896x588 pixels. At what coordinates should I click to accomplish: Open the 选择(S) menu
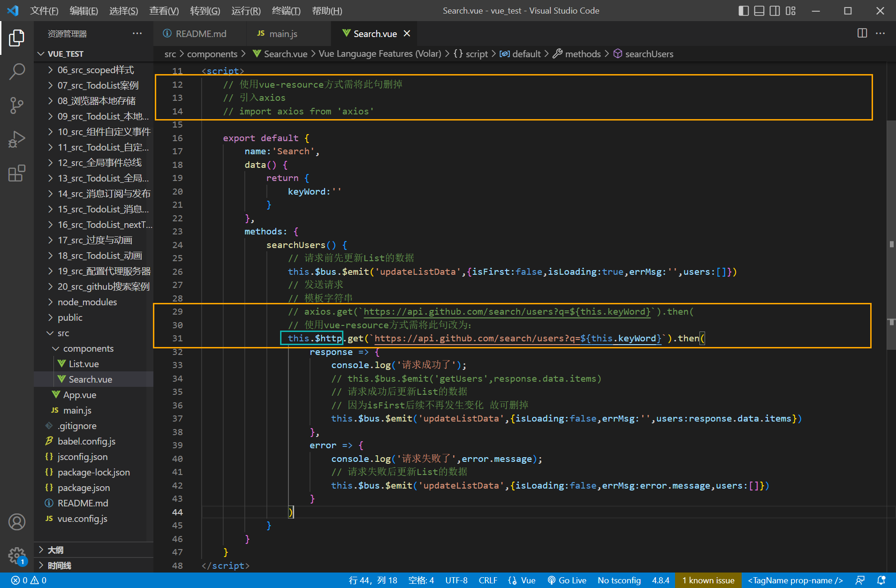123,10
